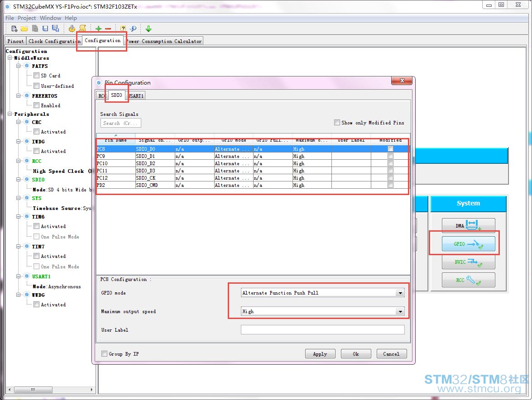Screen dimensions: 532x400
Task: Close the Pin Configuration dialog
Action: pos(402,81)
